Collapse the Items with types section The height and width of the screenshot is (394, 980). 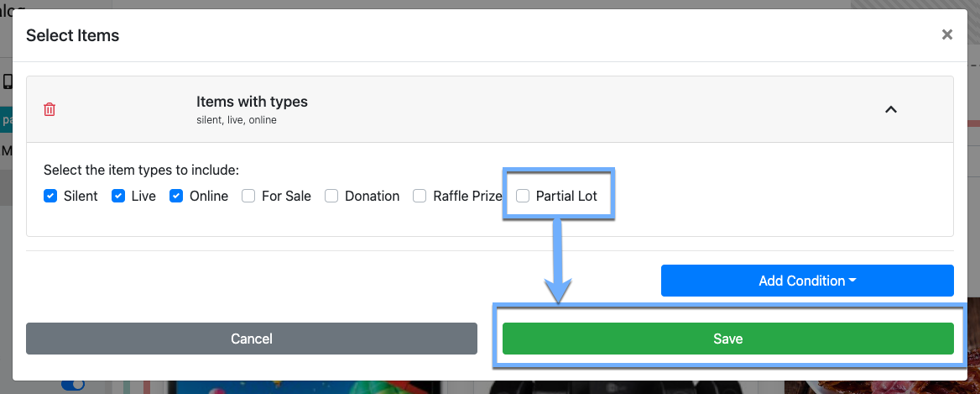click(x=891, y=109)
